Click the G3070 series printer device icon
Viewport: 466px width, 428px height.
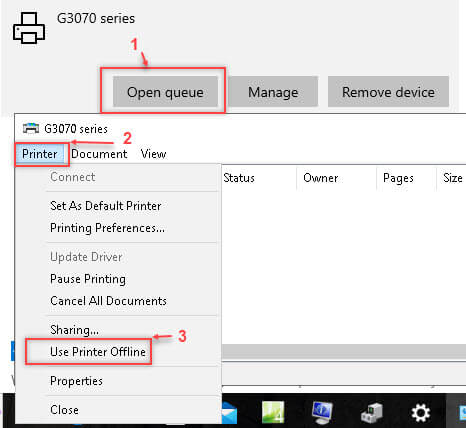pyautogui.click(x=29, y=28)
